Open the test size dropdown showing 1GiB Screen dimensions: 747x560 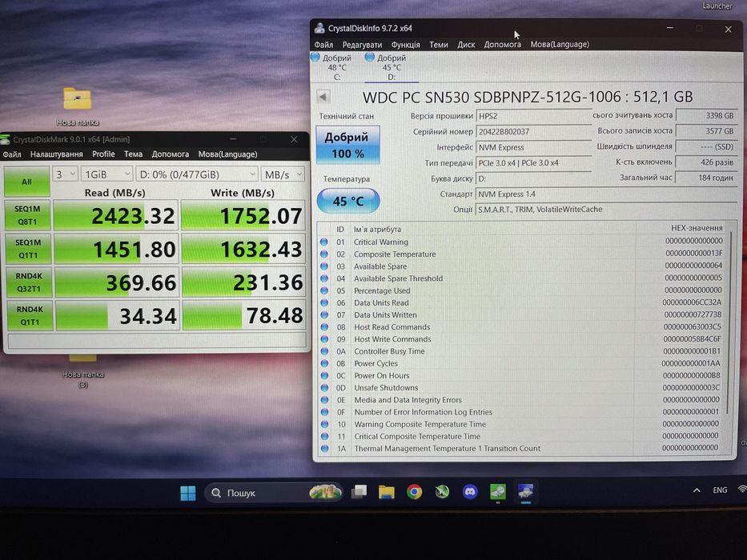coord(106,174)
